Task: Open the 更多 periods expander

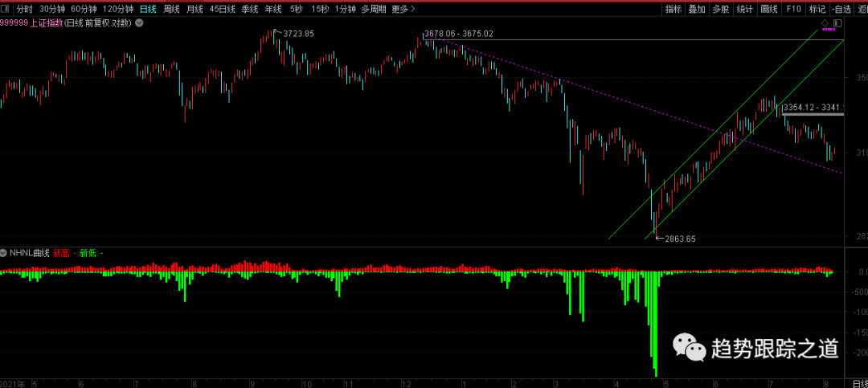Action: pos(403,9)
